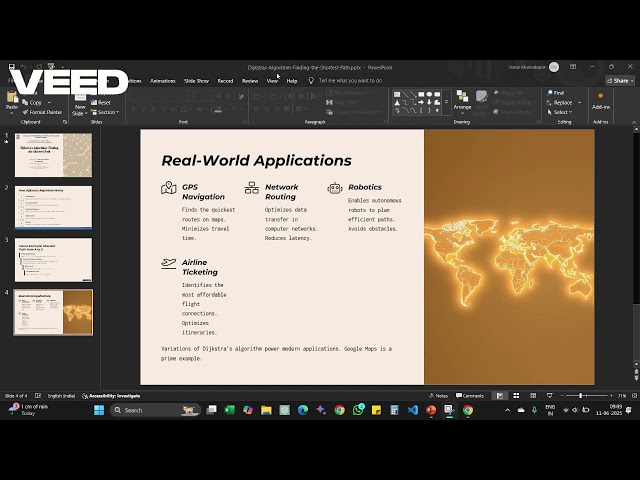Toggle the Comments pane in status bar
The width and height of the screenshot is (640, 480).
(x=470, y=396)
